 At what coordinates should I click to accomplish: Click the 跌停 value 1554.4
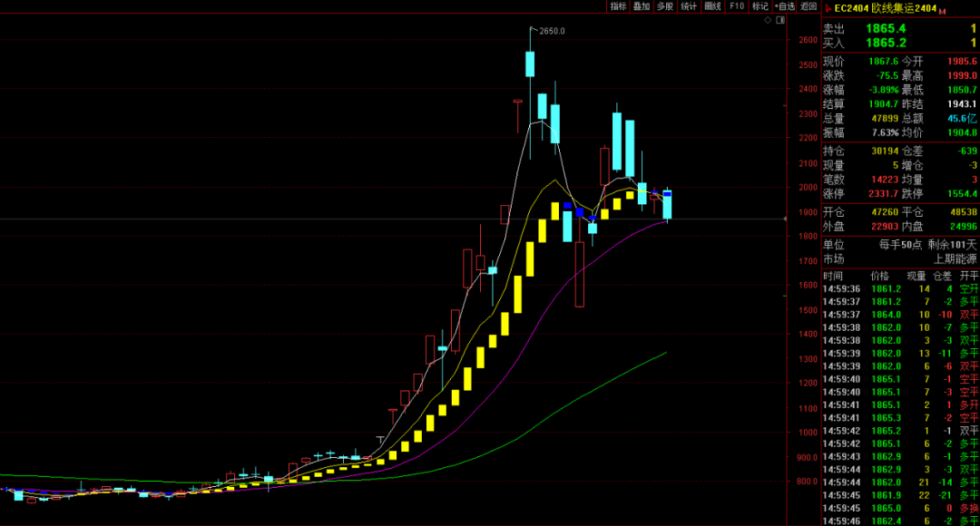pyautogui.click(x=962, y=194)
